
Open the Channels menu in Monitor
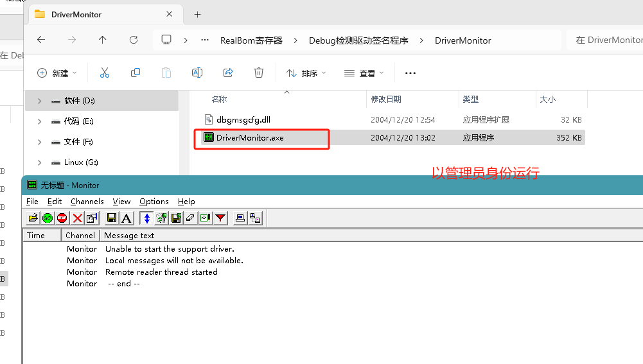(87, 202)
